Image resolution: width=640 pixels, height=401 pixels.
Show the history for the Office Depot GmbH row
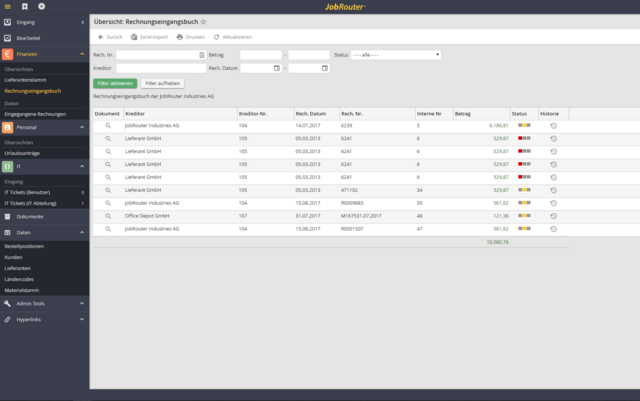point(553,216)
